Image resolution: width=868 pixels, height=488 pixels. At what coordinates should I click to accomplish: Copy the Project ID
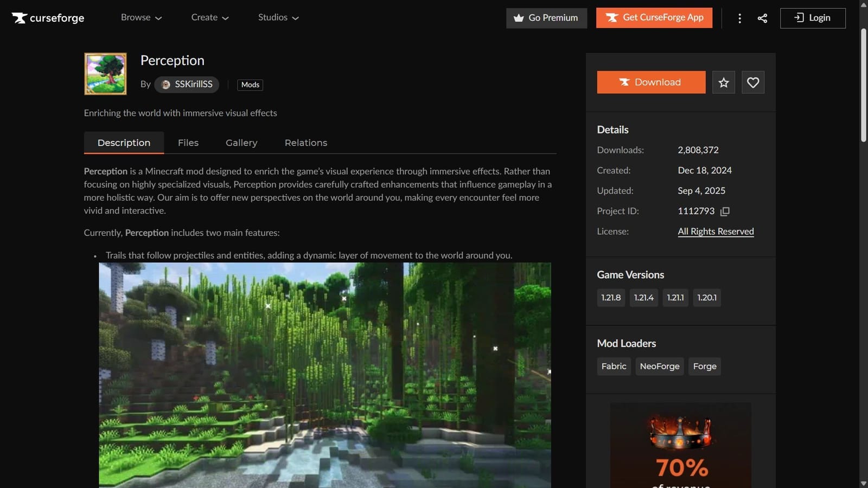click(725, 211)
